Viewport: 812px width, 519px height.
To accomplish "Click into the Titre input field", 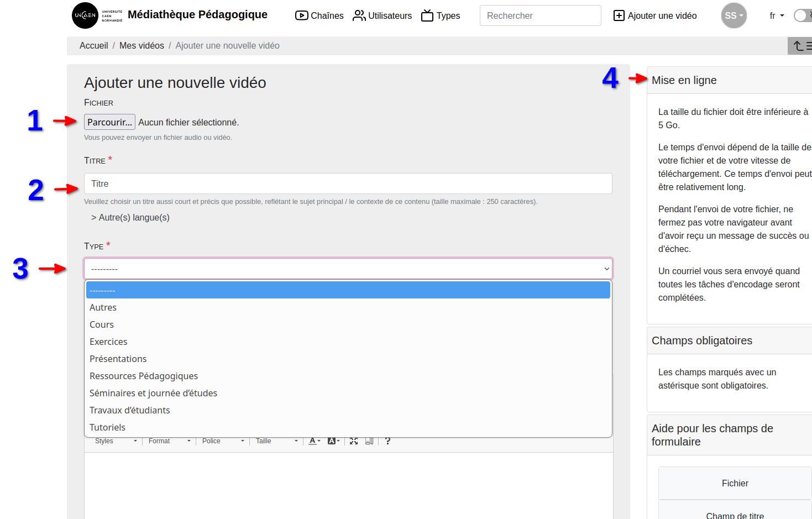I will pos(348,184).
